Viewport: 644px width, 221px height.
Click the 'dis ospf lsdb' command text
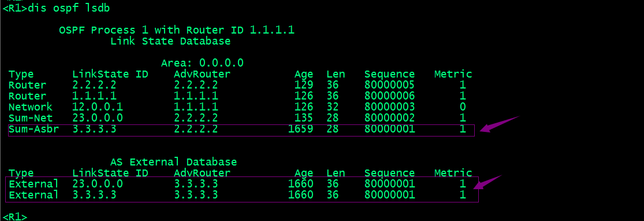coord(69,8)
